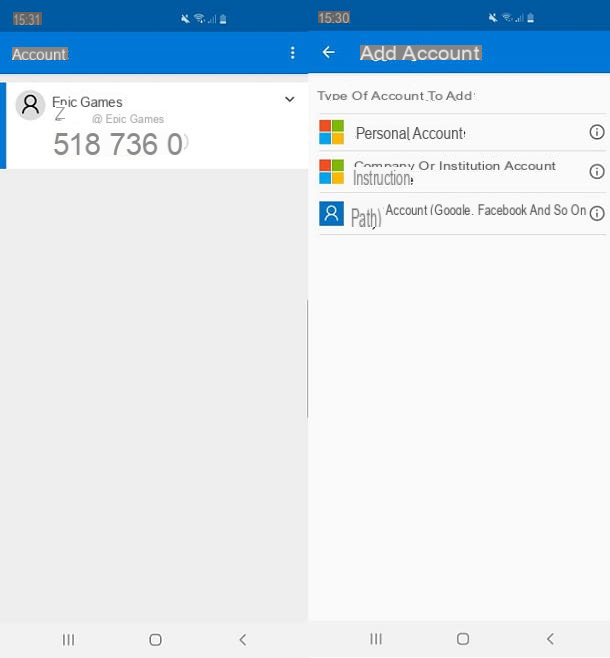Viewport: 610px width, 658px height.
Task: Tap Microsoft logo beside Personal Account
Action: point(331,132)
